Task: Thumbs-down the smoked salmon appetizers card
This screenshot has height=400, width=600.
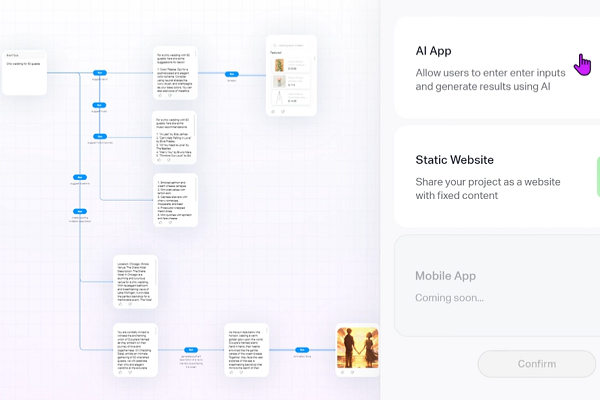Action: click(x=170, y=222)
